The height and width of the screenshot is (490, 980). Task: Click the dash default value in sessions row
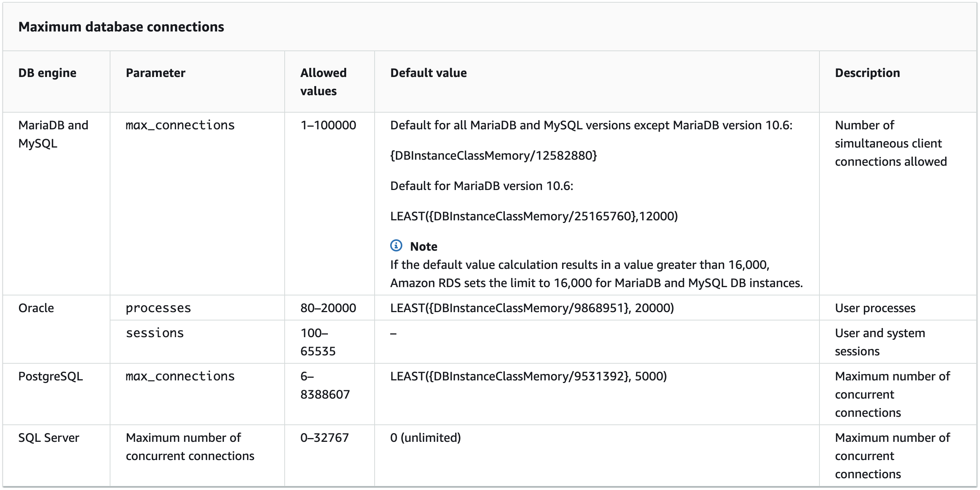393,334
